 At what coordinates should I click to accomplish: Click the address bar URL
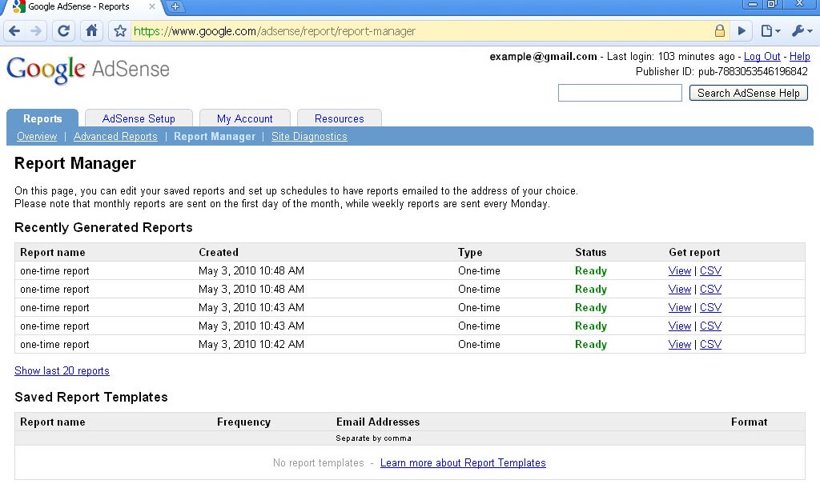[x=275, y=31]
